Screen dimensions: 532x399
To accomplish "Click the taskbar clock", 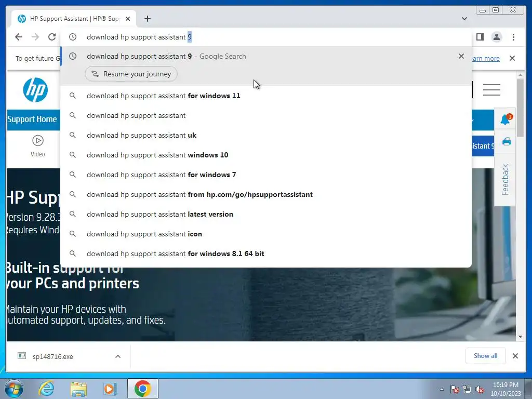I will point(506,389).
